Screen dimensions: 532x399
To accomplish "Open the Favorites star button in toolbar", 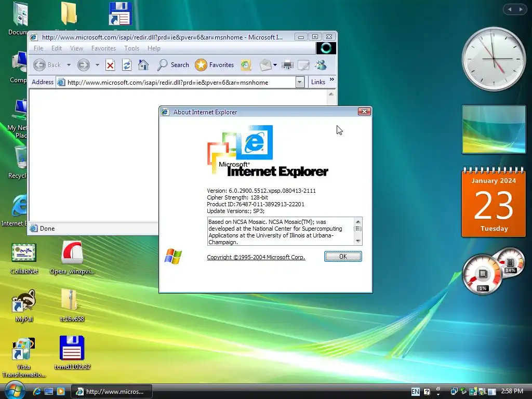I will coord(215,65).
